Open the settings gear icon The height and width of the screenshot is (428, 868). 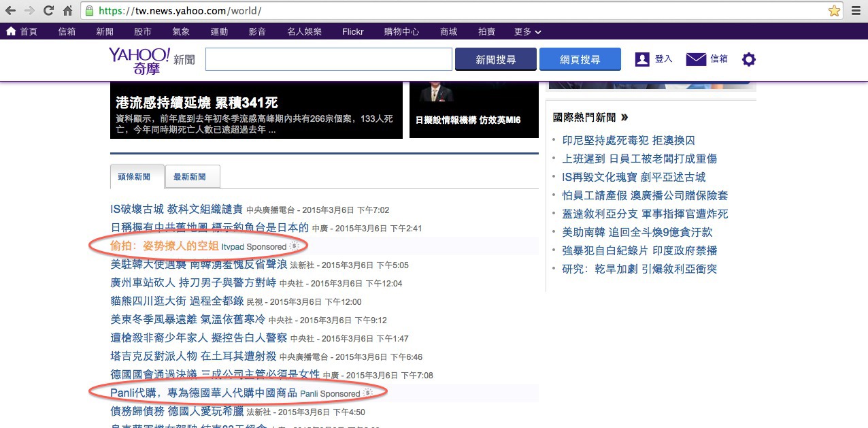(748, 60)
